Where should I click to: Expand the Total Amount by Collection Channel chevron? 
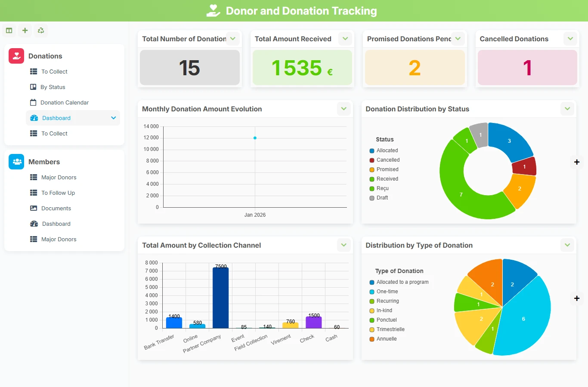tap(344, 245)
